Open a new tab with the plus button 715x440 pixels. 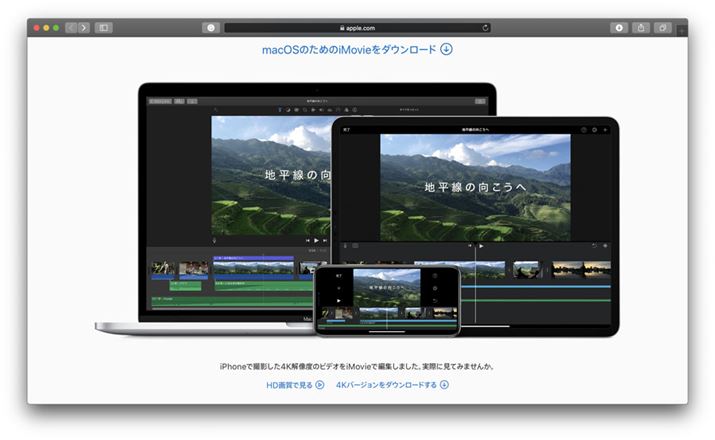681,31
